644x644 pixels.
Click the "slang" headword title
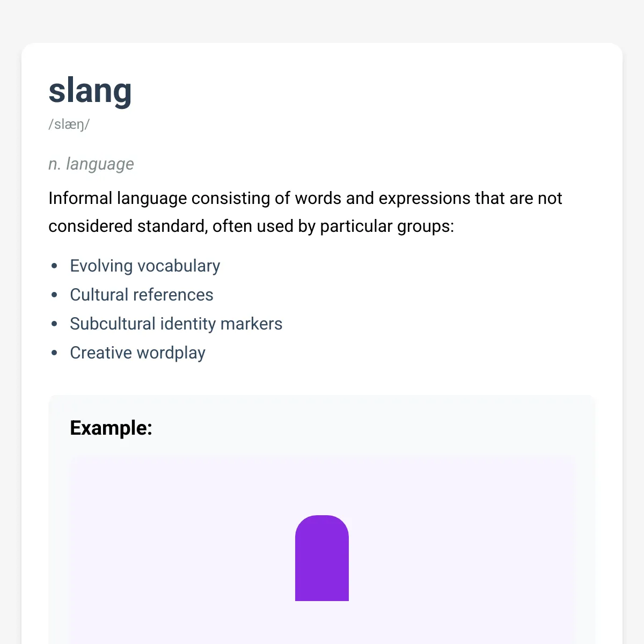[x=90, y=91]
